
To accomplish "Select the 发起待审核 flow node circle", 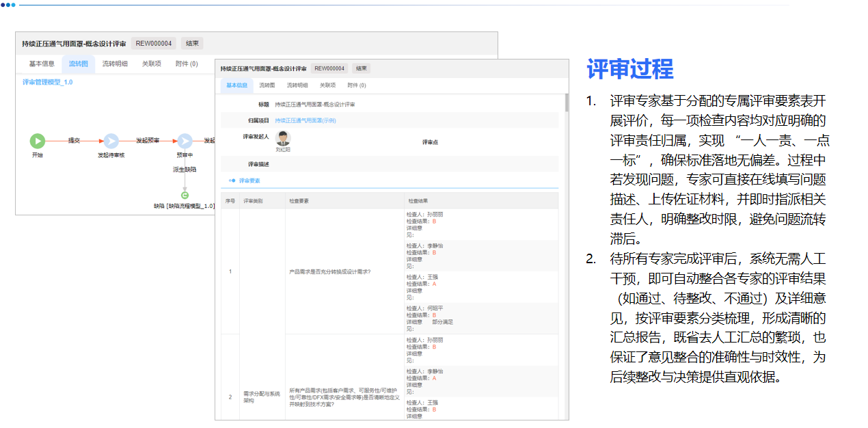I will (x=111, y=141).
